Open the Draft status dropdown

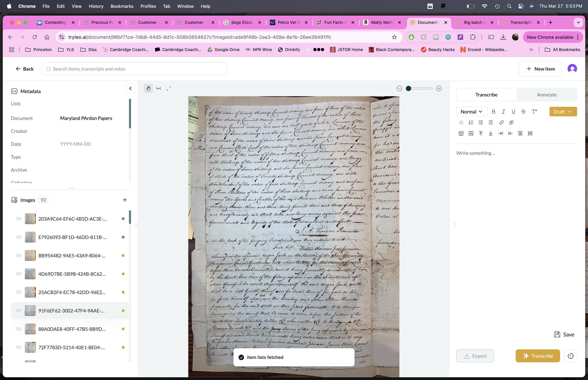[563, 112]
